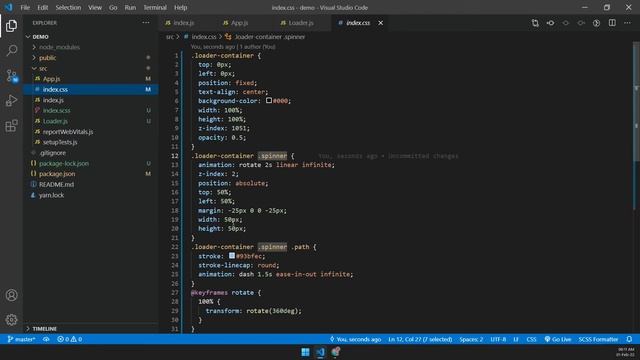This screenshot has height=360, width=640.
Task: Select index.css file in explorer
Action: [55, 89]
